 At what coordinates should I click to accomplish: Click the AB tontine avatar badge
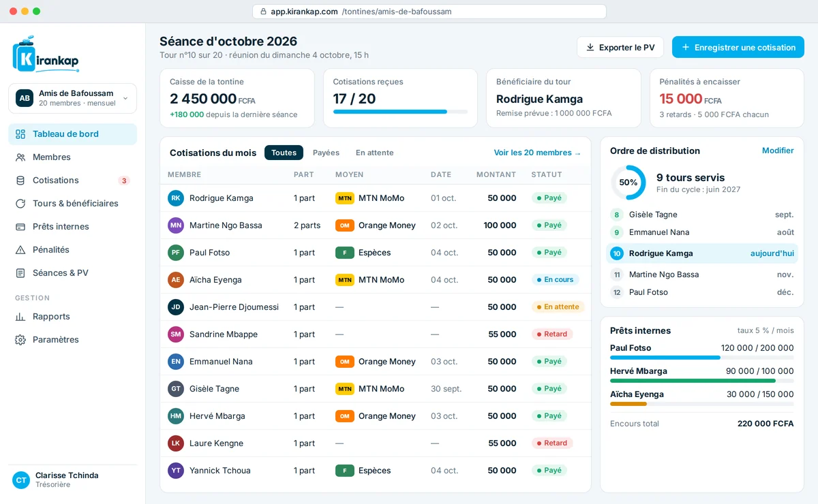[25, 98]
